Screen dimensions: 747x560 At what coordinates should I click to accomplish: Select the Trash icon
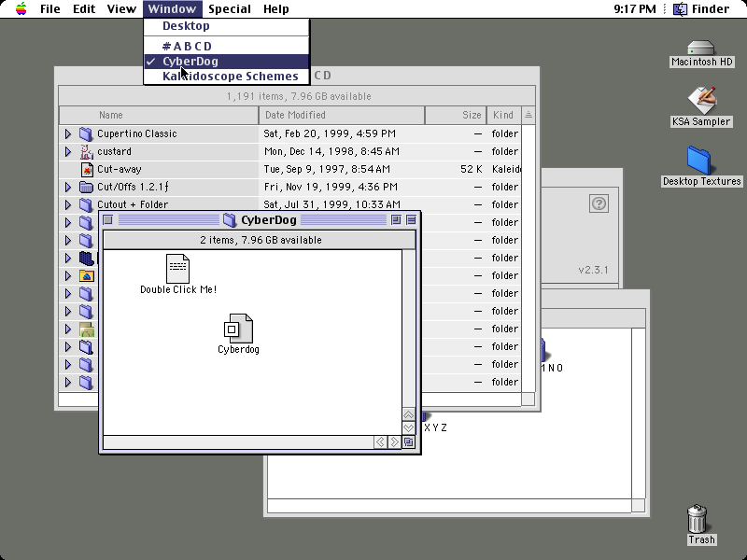coord(697,519)
